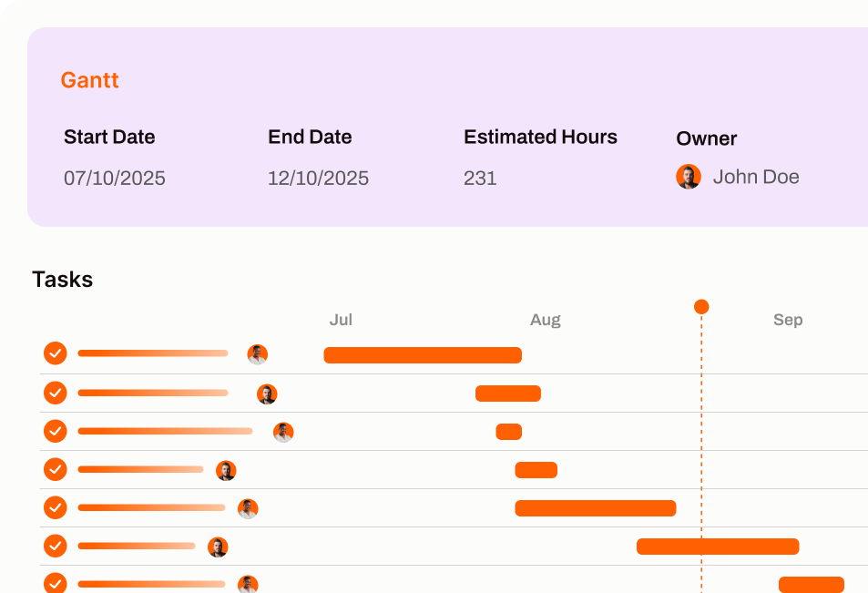Select the checkmark icon beside the second task

(x=55, y=393)
